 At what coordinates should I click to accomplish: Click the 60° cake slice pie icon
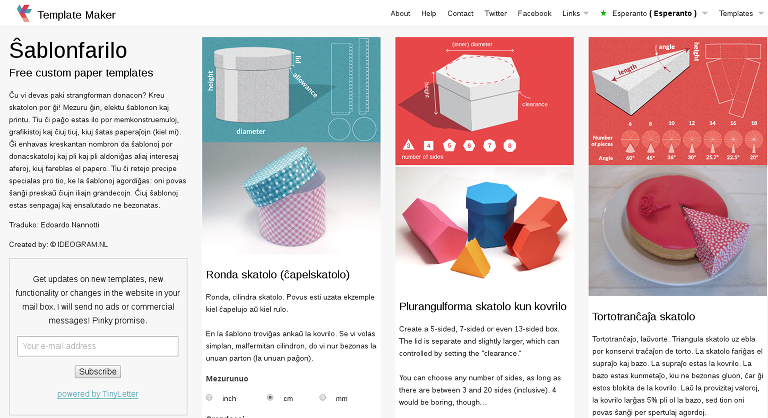[x=630, y=142]
